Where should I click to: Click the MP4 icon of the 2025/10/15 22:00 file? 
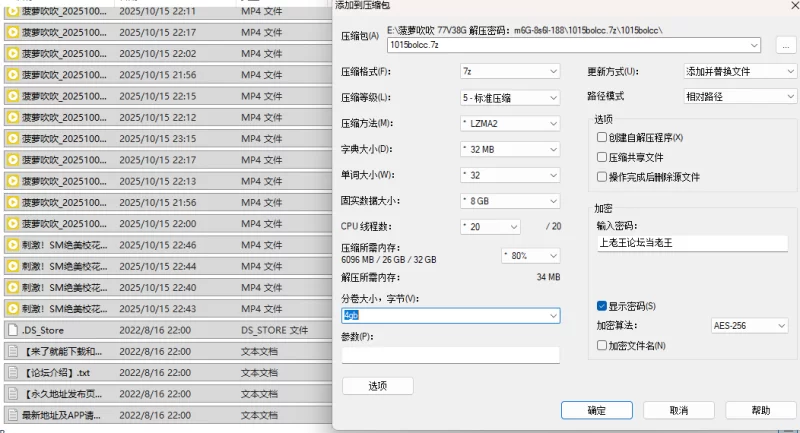[13, 224]
